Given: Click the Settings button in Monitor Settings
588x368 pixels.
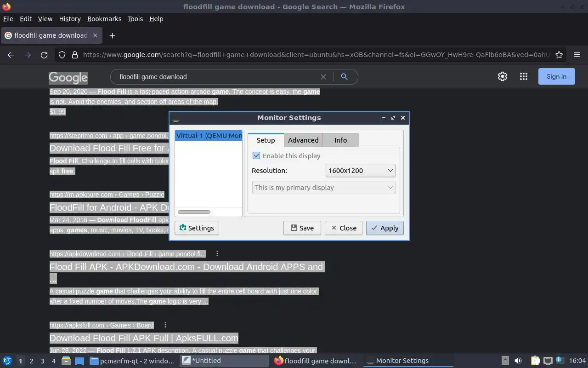Looking at the screenshot, I should click(197, 228).
